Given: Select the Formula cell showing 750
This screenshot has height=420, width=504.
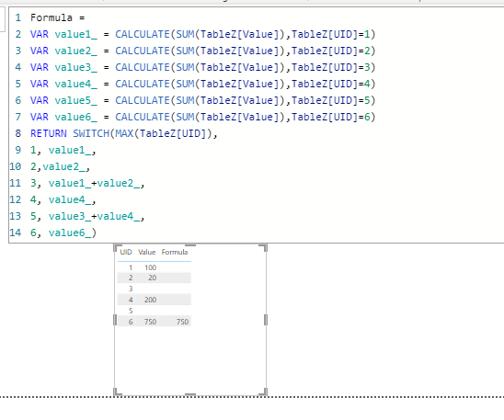Looking at the screenshot, I should pos(182,322).
